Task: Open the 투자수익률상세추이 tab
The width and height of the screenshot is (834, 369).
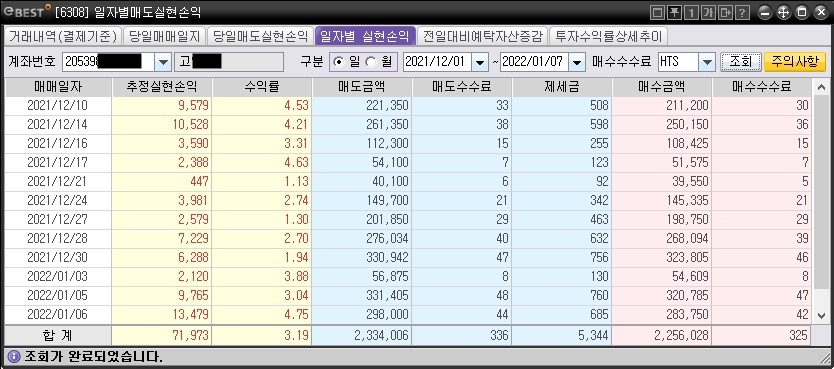Action: 608,36
